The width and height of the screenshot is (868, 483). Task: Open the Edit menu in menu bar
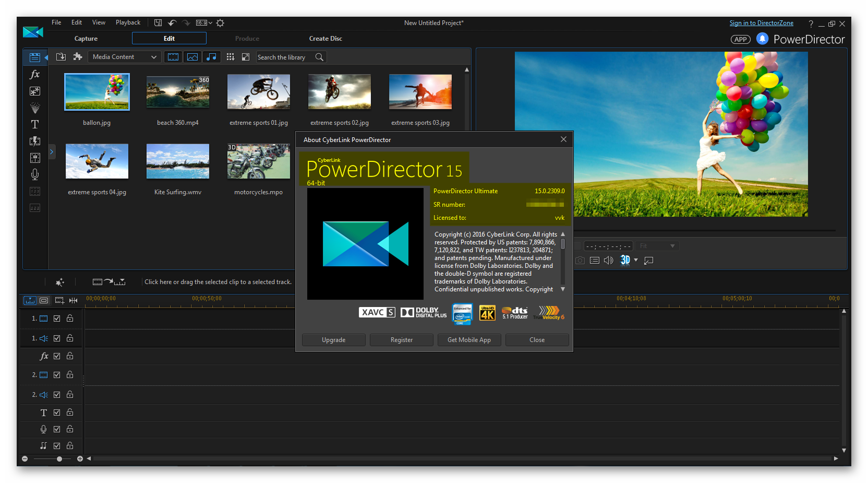tap(77, 22)
